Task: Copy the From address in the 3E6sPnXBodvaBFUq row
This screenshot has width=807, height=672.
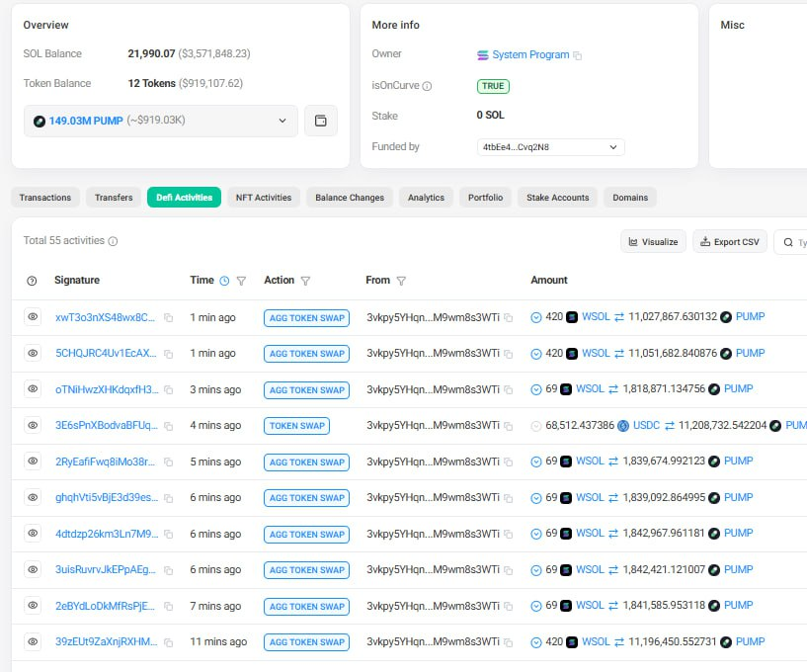Action: pyautogui.click(x=508, y=426)
